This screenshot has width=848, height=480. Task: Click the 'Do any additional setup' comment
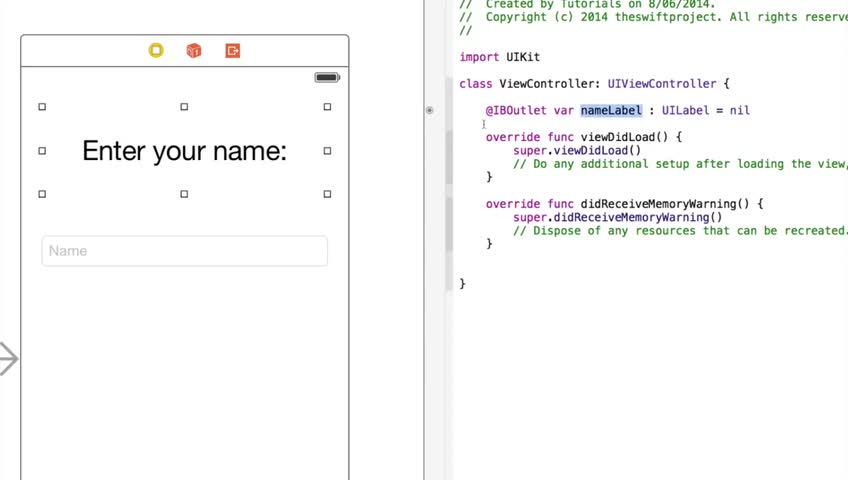tap(680, 164)
